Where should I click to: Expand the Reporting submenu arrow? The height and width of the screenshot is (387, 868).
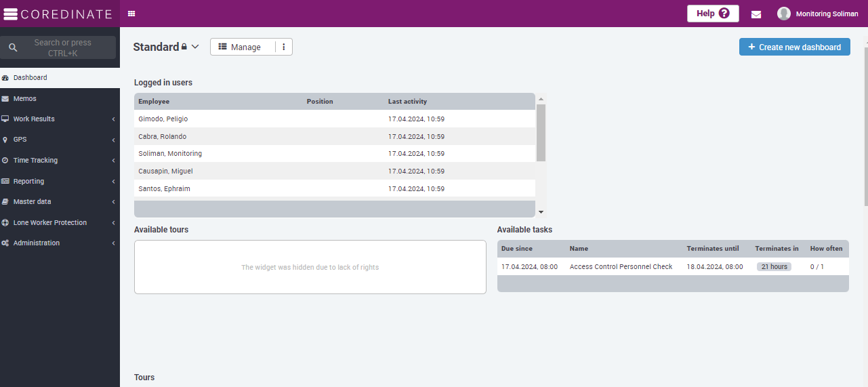coord(113,182)
